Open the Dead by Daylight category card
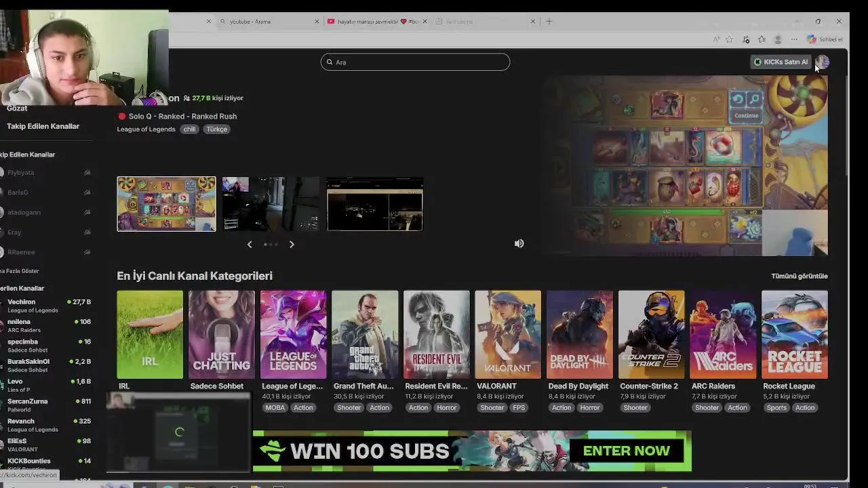The height and width of the screenshot is (488, 868). click(580, 334)
